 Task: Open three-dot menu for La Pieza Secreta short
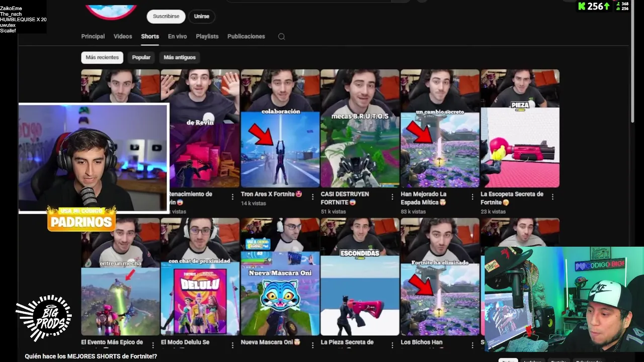point(392,345)
